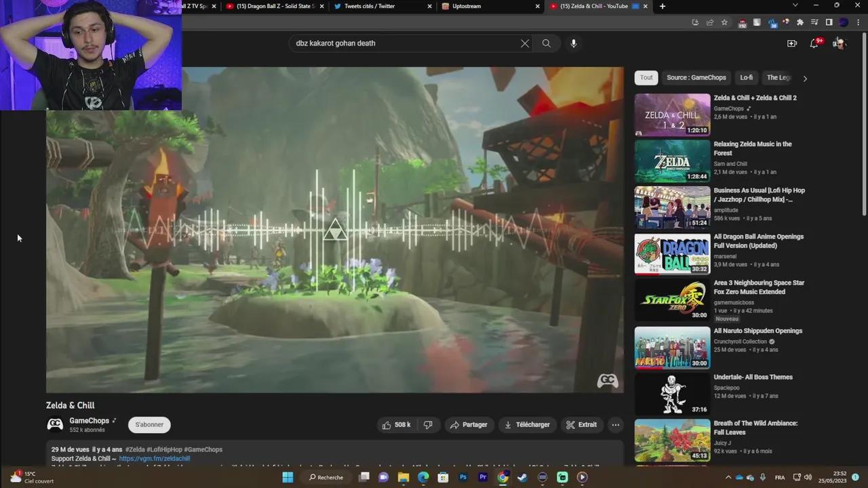
Task: Close the Uptostream tab
Action: [538, 6]
